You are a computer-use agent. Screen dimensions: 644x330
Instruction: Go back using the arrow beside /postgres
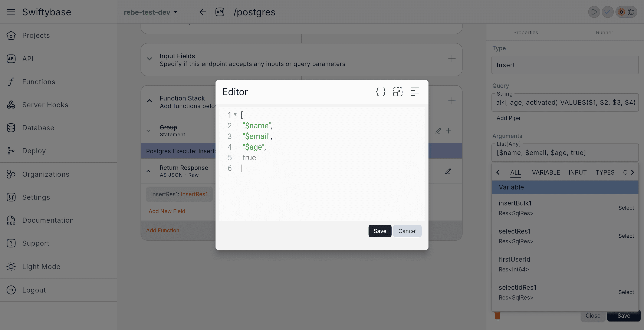[x=203, y=12]
